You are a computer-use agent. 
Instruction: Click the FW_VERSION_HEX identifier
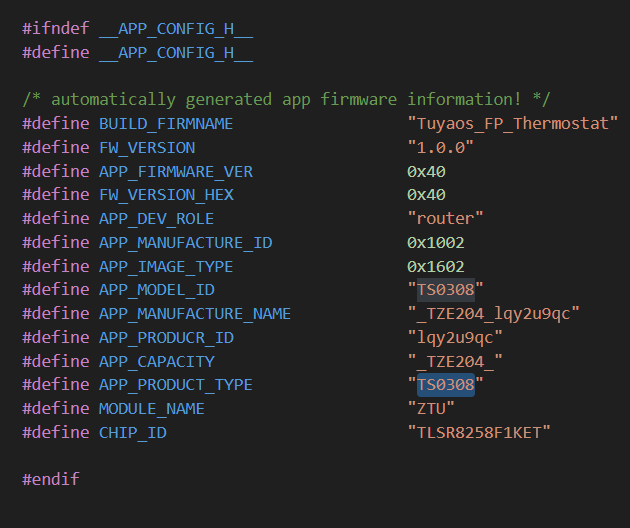[x=166, y=195]
